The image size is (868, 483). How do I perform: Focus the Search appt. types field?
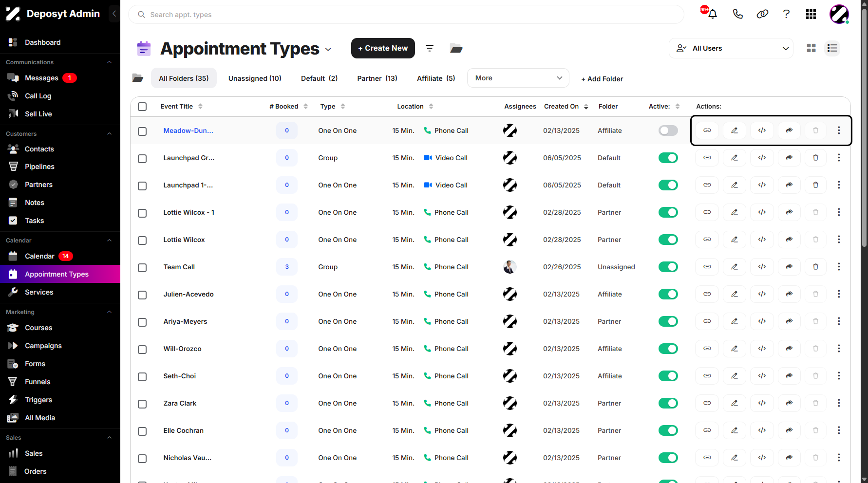pyautogui.click(x=406, y=15)
